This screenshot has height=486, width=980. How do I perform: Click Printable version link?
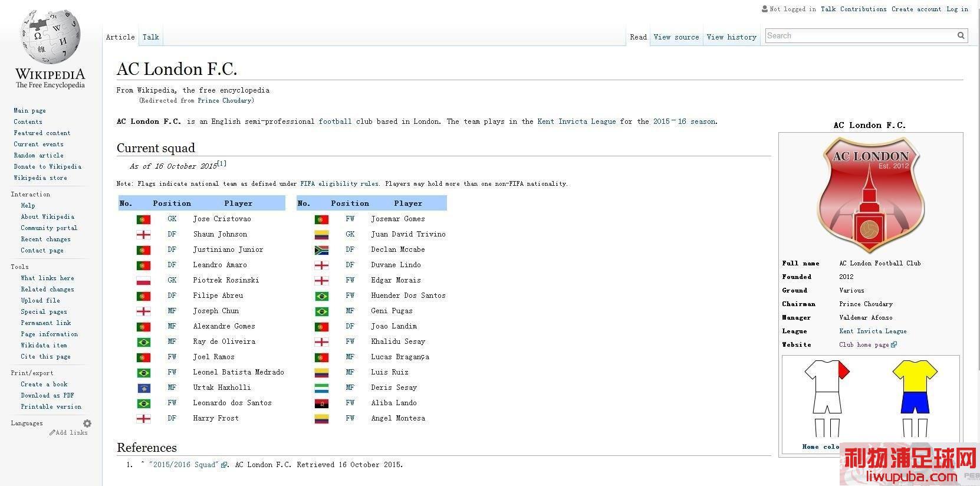click(51, 407)
